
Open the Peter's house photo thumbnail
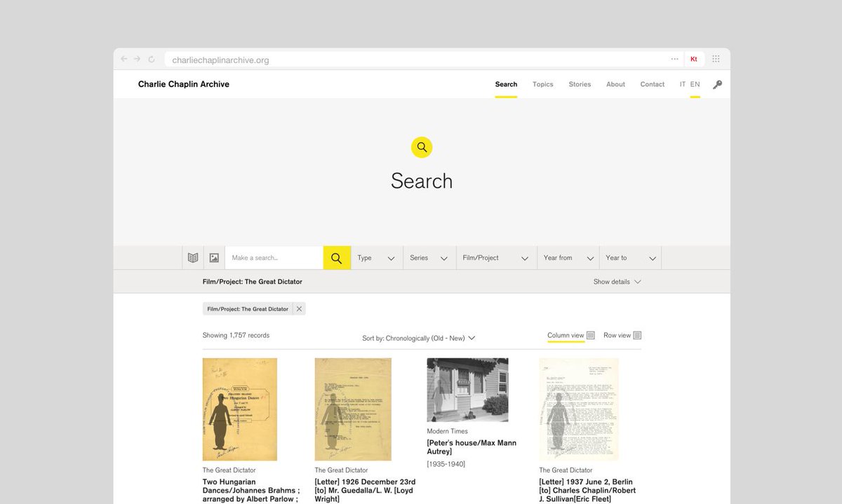[x=467, y=390]
